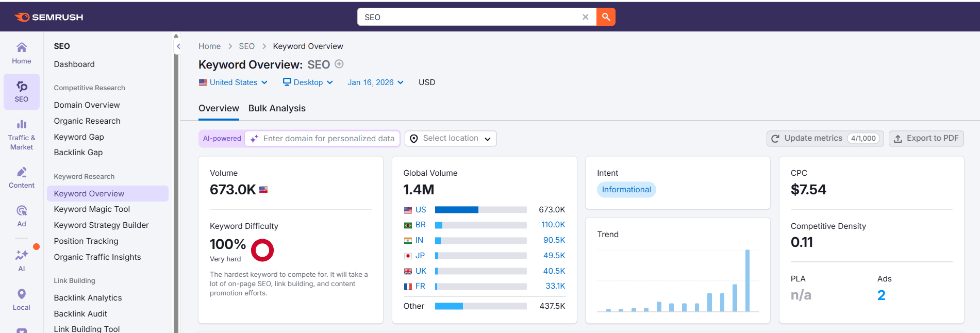This screenshot has width=980, height=333.
Task: Open Home in the left rail
Action: coord(22,53)
